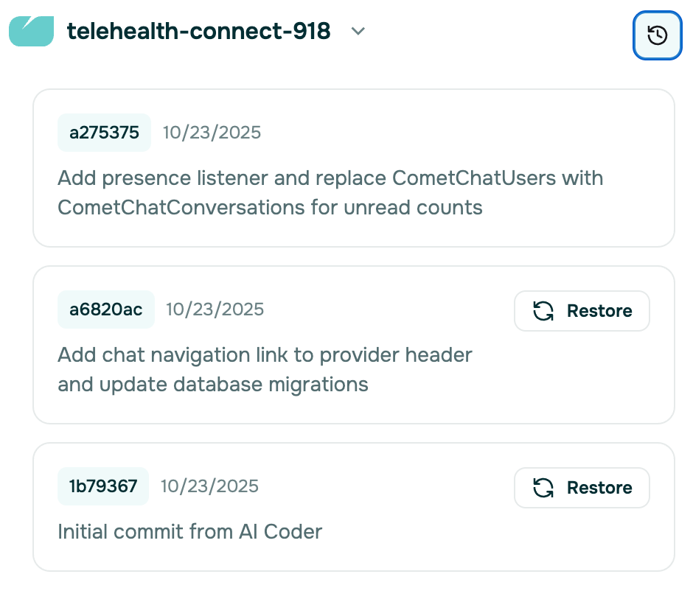Restore the a6820ac chat navigation commit
The width and height of the screenshot is (693, 616).
(582, 310)
